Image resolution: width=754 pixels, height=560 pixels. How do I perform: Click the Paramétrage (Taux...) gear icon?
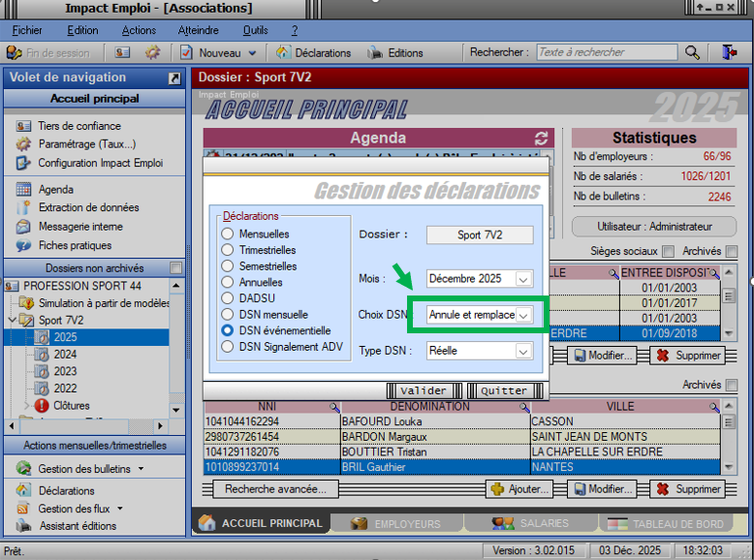pos(23,144)
